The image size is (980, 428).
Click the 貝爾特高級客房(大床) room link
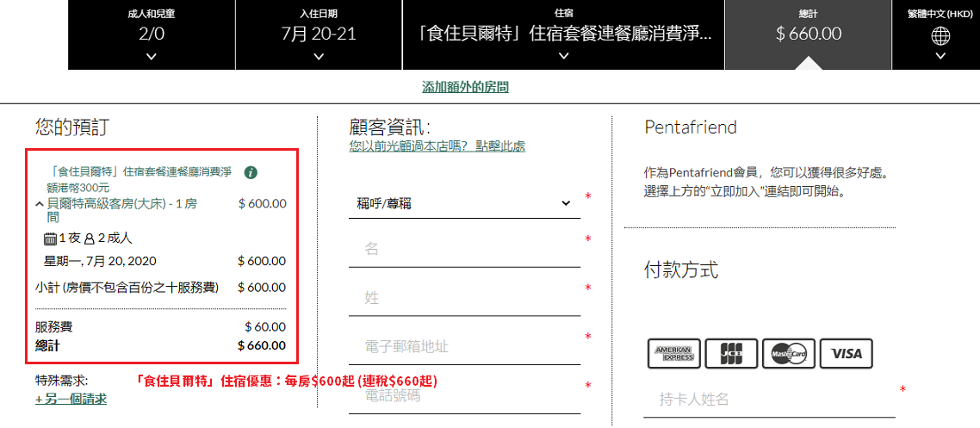click(122, 210)
